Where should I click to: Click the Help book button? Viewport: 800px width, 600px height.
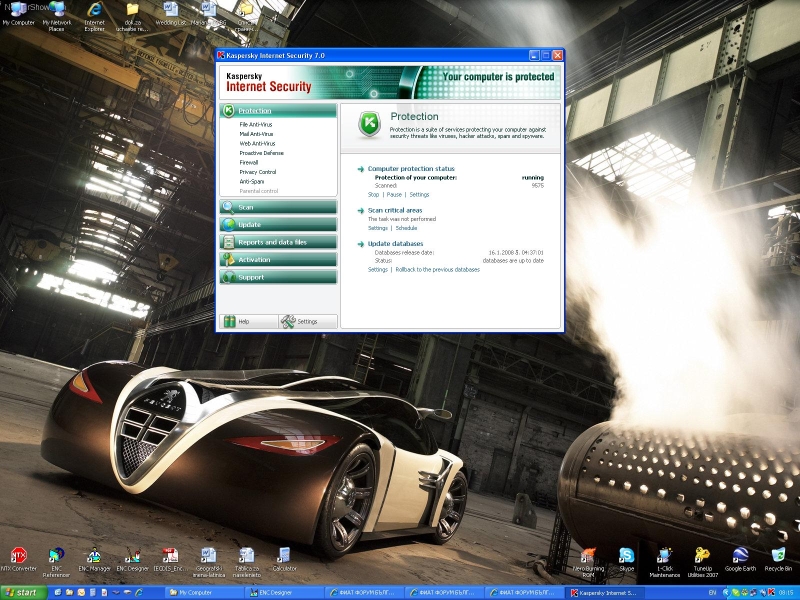[249, 321]
